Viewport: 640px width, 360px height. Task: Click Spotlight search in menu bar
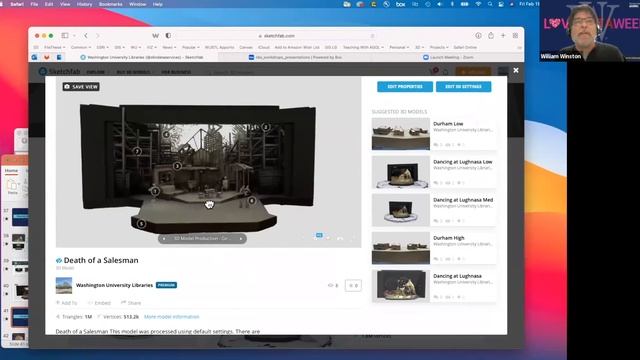(x=490, y=4)
